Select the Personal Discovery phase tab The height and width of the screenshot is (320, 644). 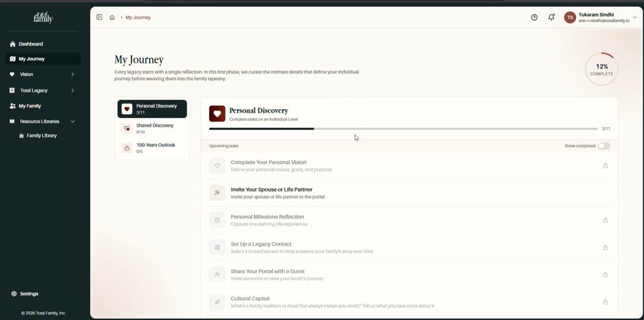pos(152,109)
